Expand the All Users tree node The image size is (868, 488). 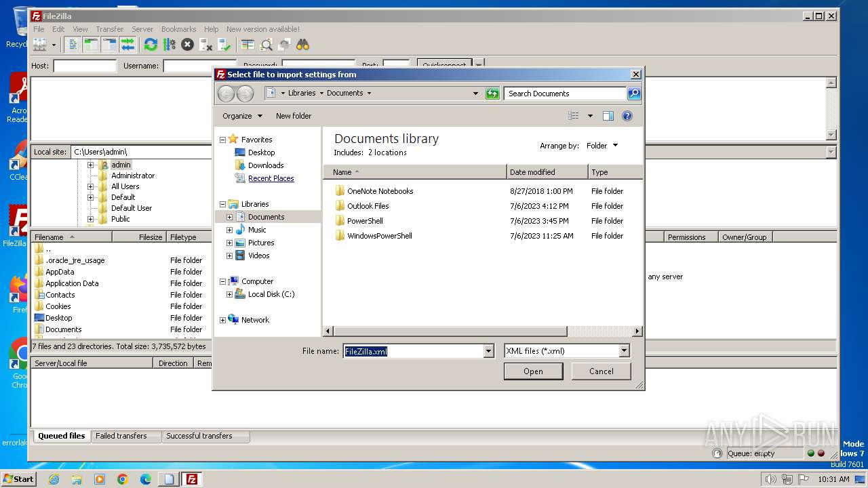[90, 186]
